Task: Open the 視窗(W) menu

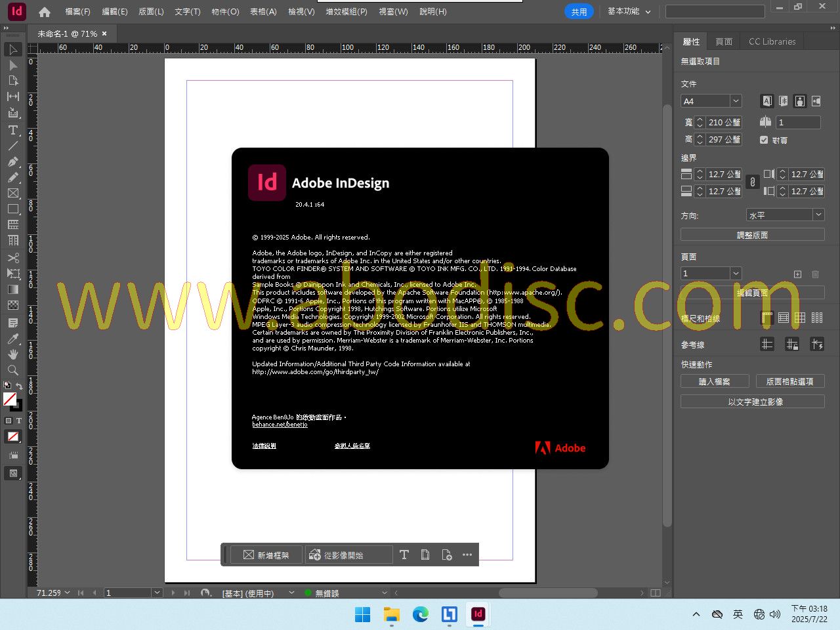Action: coord(393,12)
